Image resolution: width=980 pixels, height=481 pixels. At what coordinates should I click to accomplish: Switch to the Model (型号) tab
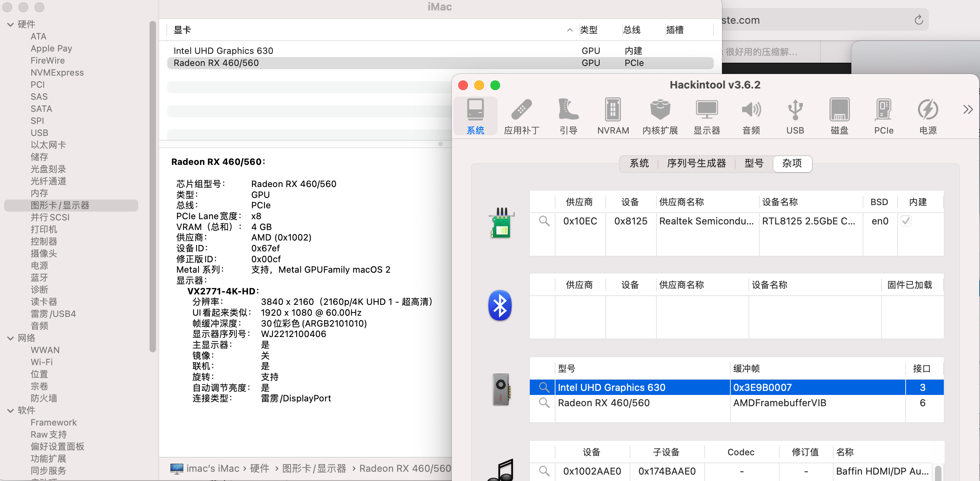pyautogui.click(x=754, y=163)
